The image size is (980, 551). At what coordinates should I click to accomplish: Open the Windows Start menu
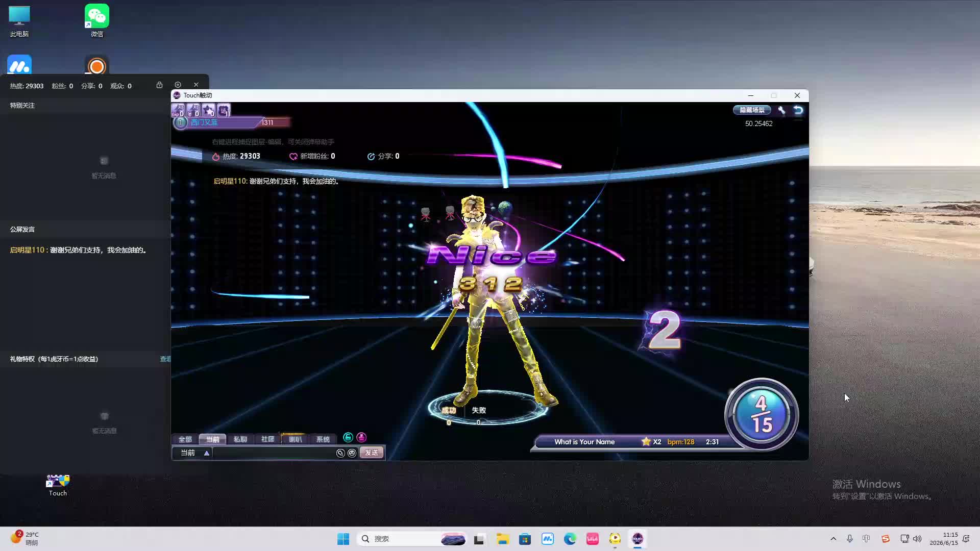[344, 539]
